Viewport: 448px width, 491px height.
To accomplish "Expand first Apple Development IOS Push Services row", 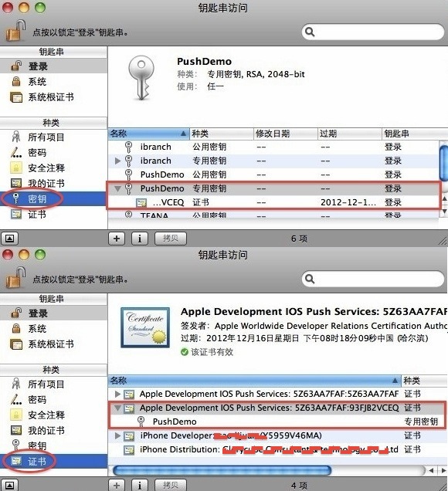I will (x=117, y=394).
